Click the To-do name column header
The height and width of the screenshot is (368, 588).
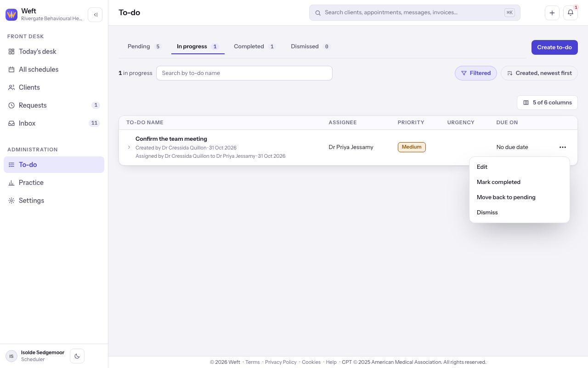(145, 122)
